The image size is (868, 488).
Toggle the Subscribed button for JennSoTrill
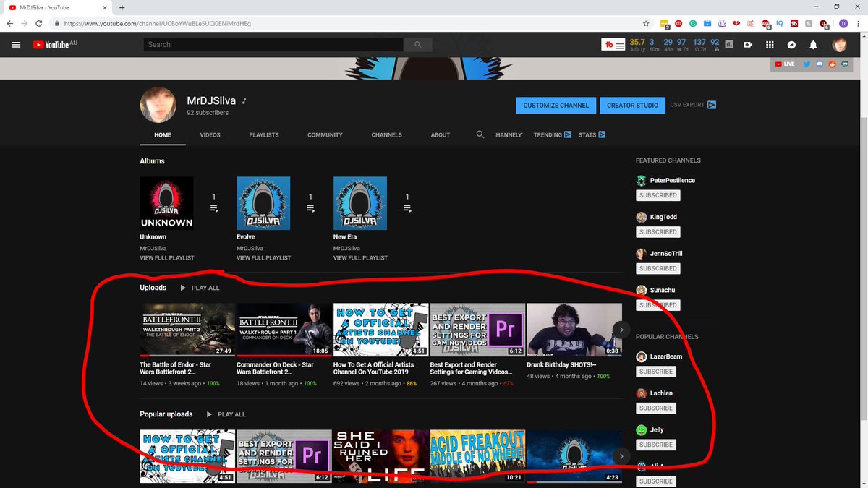pyautogui.click(x=658, y=268)
